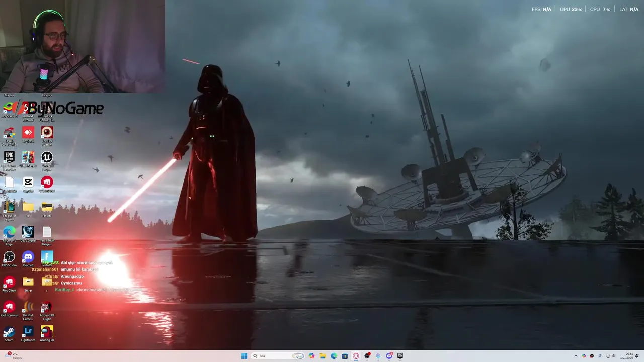Open Copilot from the taskbar
This screenshot has width=644, height=362.
(x=311, y=356)
